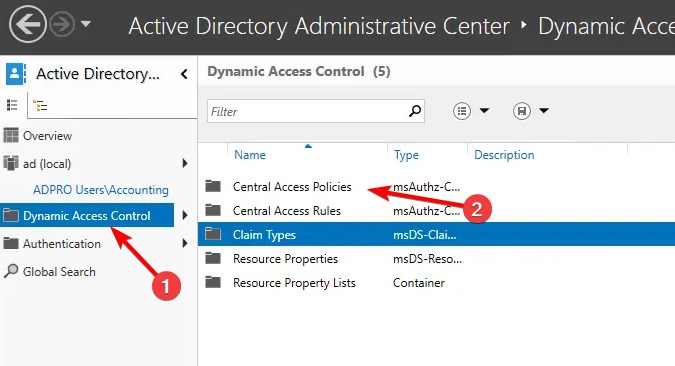Click Container type cell of Resource Property Lists
675x366 pixels.
[x=419, y=283]
